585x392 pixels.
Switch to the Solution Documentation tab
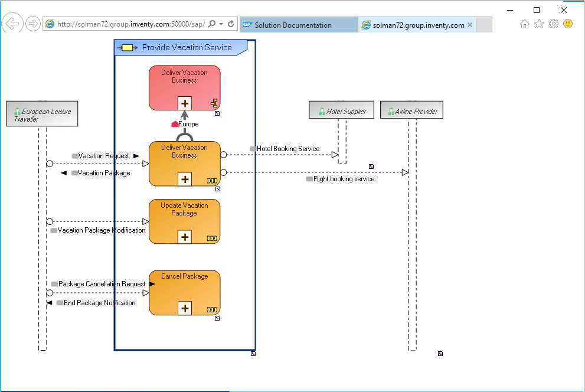click(x=293, y=25)
